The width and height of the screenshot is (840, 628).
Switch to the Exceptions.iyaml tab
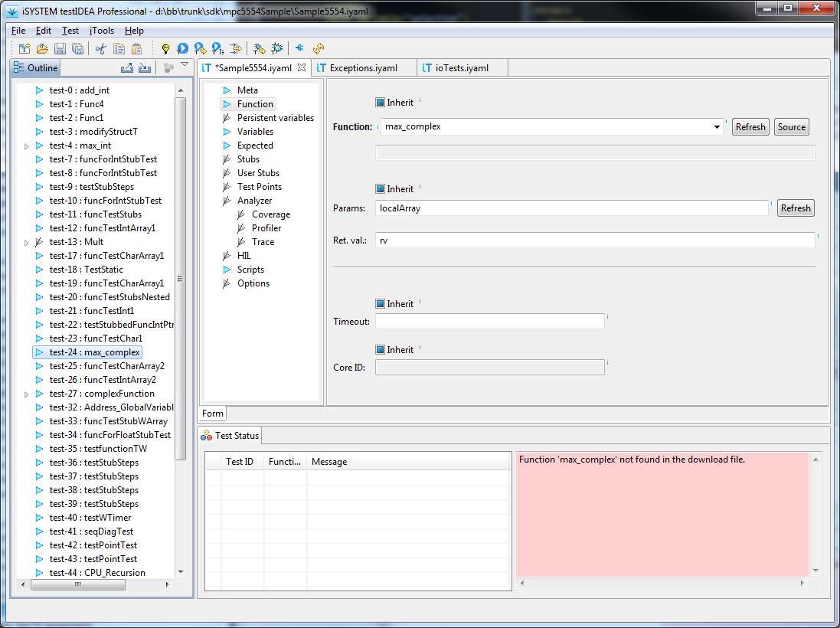click(x=364, y=68)
